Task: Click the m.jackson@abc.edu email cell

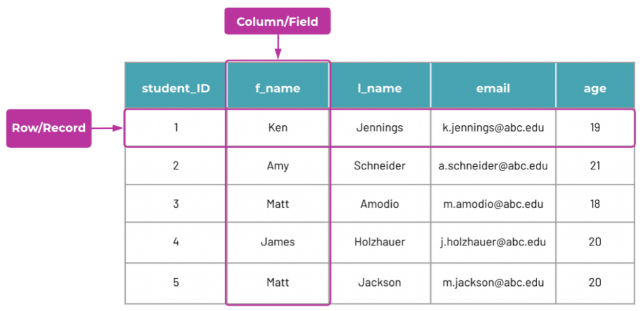Action: click(x=493, y=283)
